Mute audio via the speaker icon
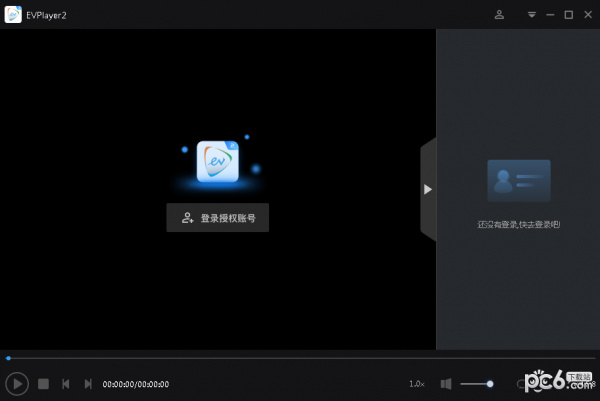The height and width of the screenshot is (401, 600). pos(446,384)
